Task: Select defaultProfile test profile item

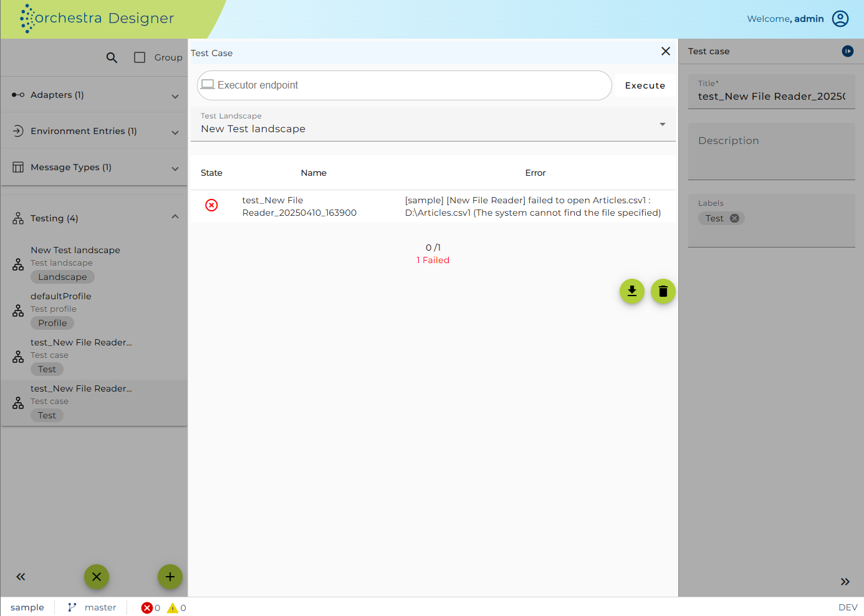Action: [94, 310]
